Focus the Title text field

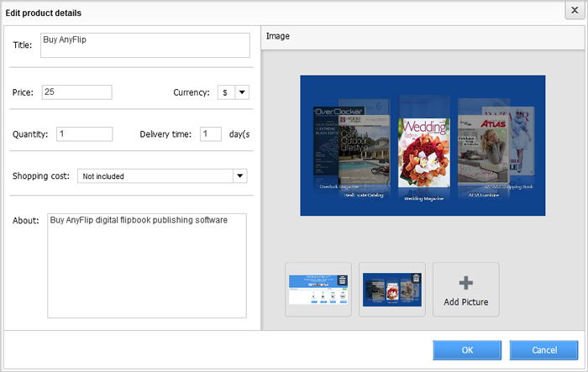(x=144, y=45)
